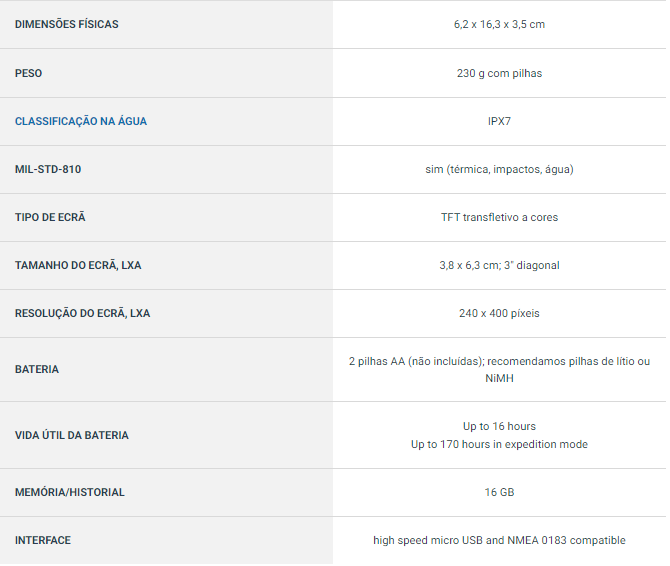Viewport: 670px width, 566px height.
Task: Select the Up to 16 hours text
Action: coord(499,426)
